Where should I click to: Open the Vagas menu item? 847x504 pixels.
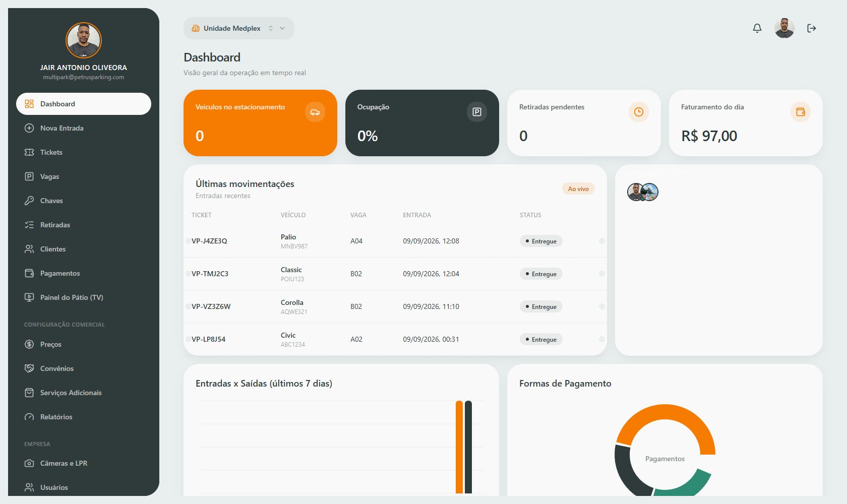coord(84,176)
